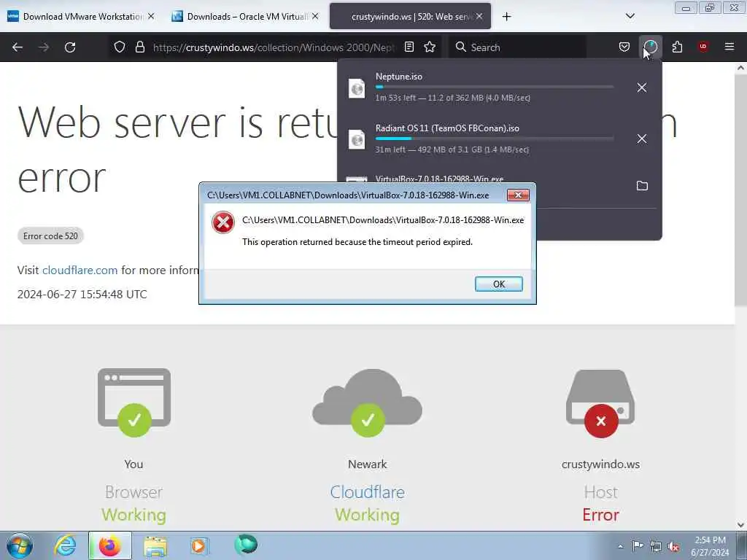This screenshot has height=560, width=747.
Task: Toggle reader view icon in address bar
Action: point(409,47)
